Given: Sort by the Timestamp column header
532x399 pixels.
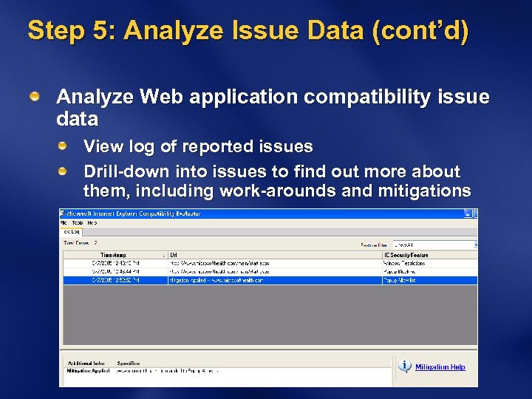Looking at the screenshot, I should (x=115, y=255).
